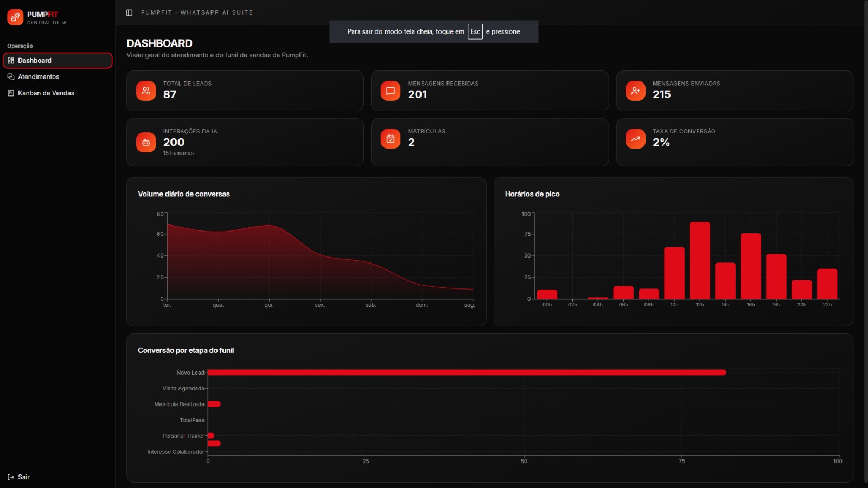Screen dimensions: 868x488
Task: Click the Interações da IA robot icon
Action: (x=146, y=143)
